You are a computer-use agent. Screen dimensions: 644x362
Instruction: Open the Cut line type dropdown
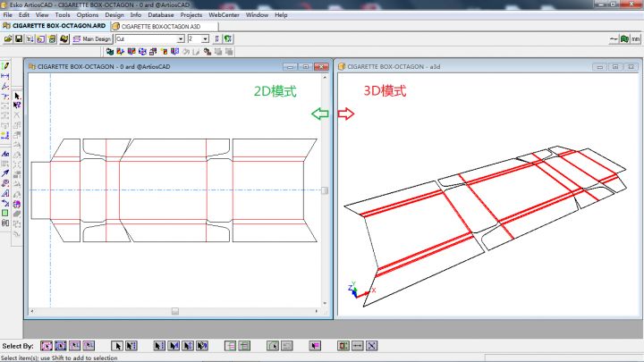pyautogui.click(x=181, y=39)
